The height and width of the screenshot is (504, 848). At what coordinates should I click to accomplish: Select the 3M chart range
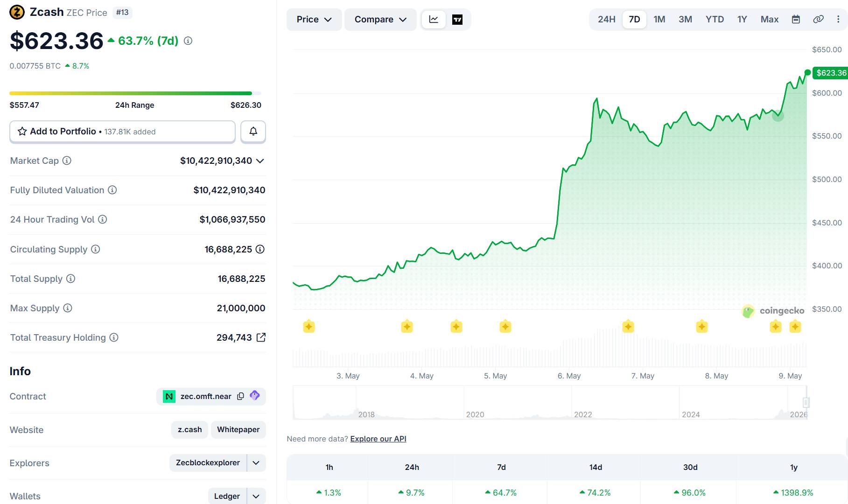pos(685,19)
